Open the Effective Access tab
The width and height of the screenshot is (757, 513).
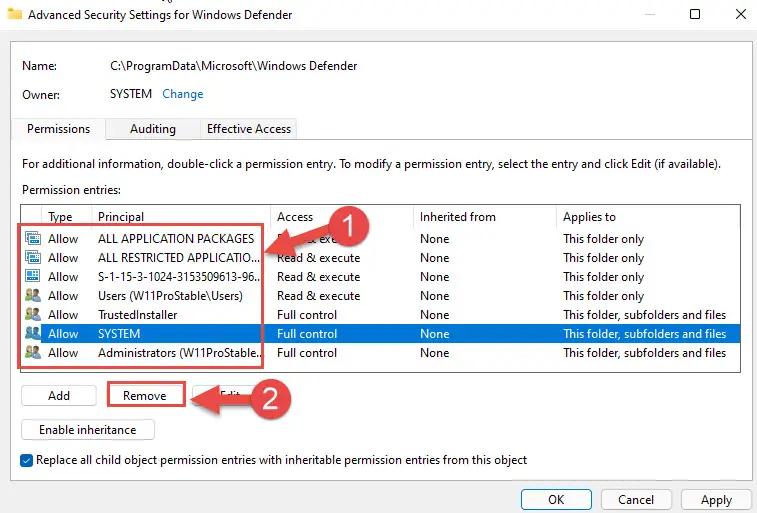pos(249,129)
